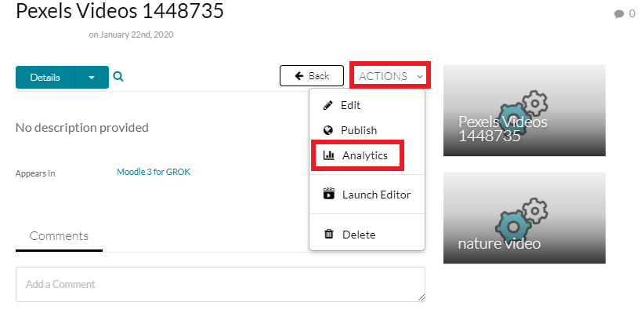Click the Add a Comment text field
Viewport: 644px width, 313px height.
point(221,284)
